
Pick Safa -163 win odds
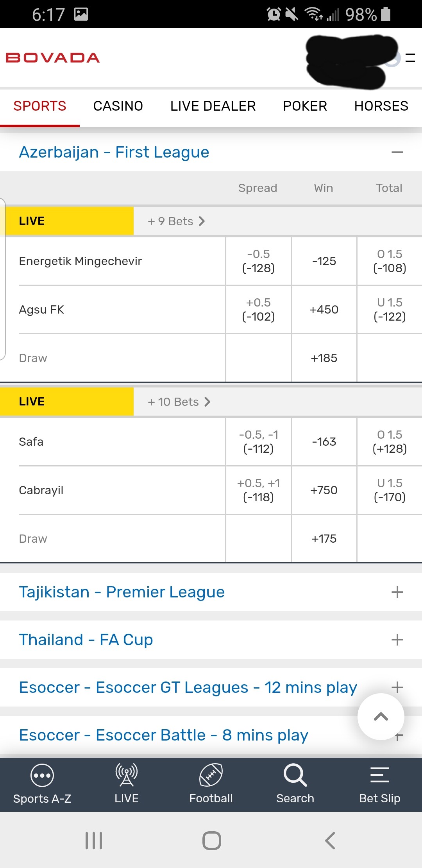pos(324,442)
